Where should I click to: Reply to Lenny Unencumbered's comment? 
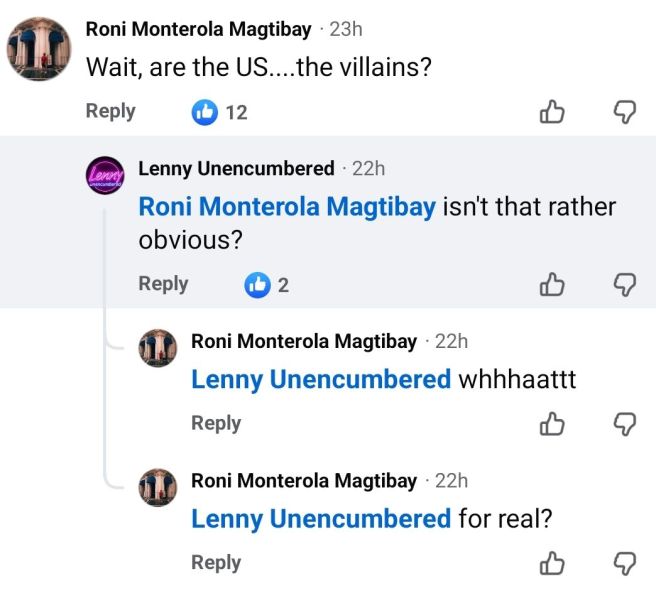click(x=163, y=284)
